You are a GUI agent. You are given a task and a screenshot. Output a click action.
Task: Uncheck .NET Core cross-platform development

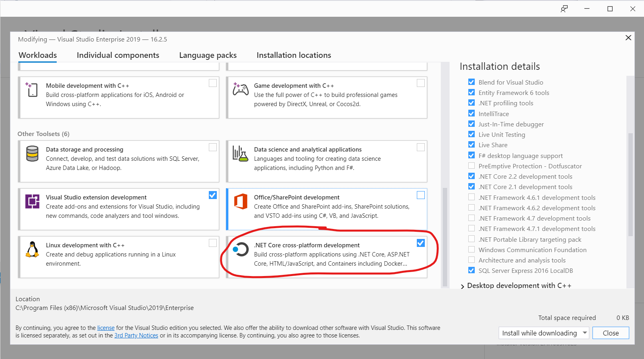(x=421, y=243)
